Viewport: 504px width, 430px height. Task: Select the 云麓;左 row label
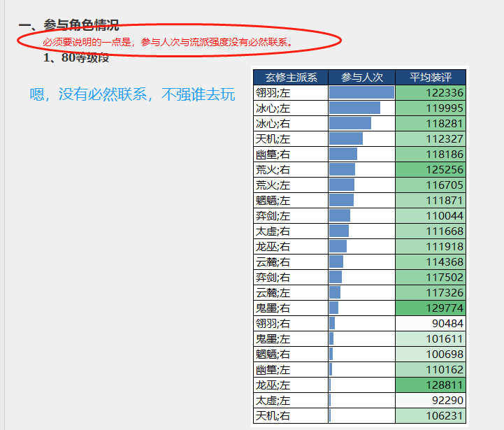coord(273,293)
